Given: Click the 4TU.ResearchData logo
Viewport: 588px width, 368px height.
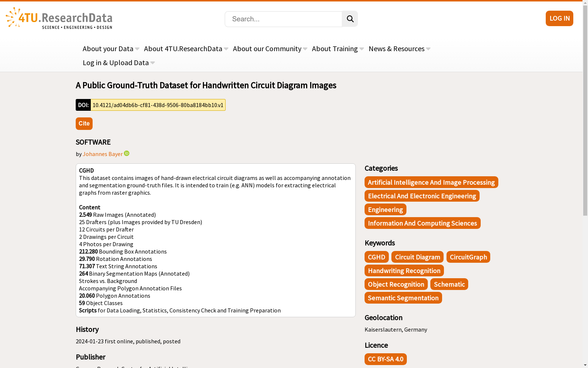Looking at the screenshot, I should pos(59,18).
